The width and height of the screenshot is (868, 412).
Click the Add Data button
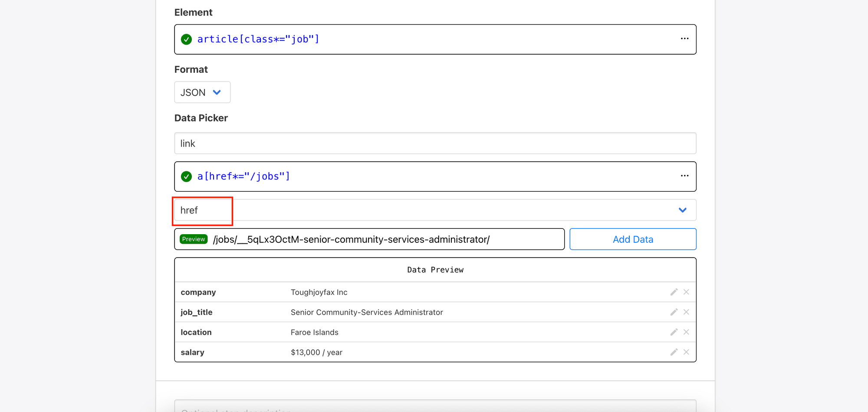pos(632,239)
